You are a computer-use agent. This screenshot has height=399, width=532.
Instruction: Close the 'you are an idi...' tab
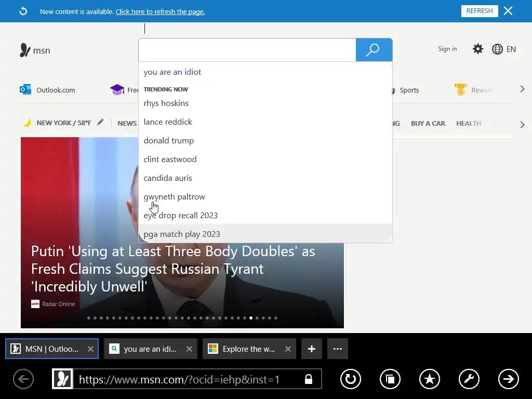[189, 349]
